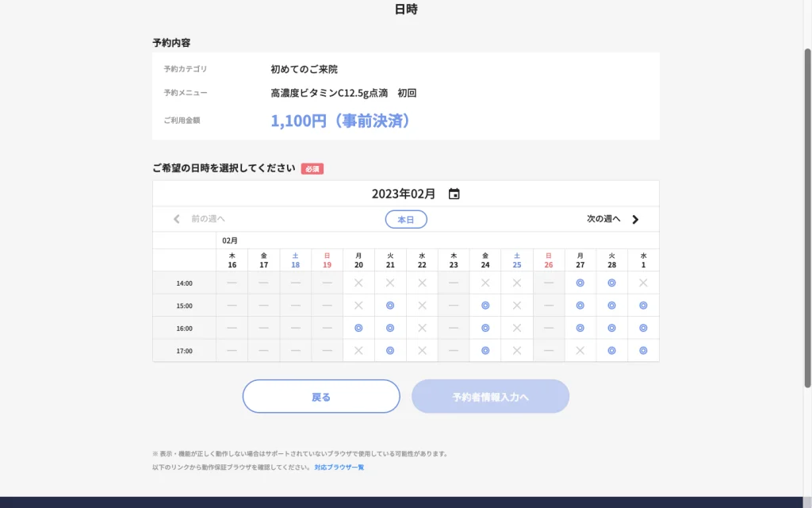
Task: Go to next week via 次の週へ
Action: pyautogui.click(x=603, y=219)
